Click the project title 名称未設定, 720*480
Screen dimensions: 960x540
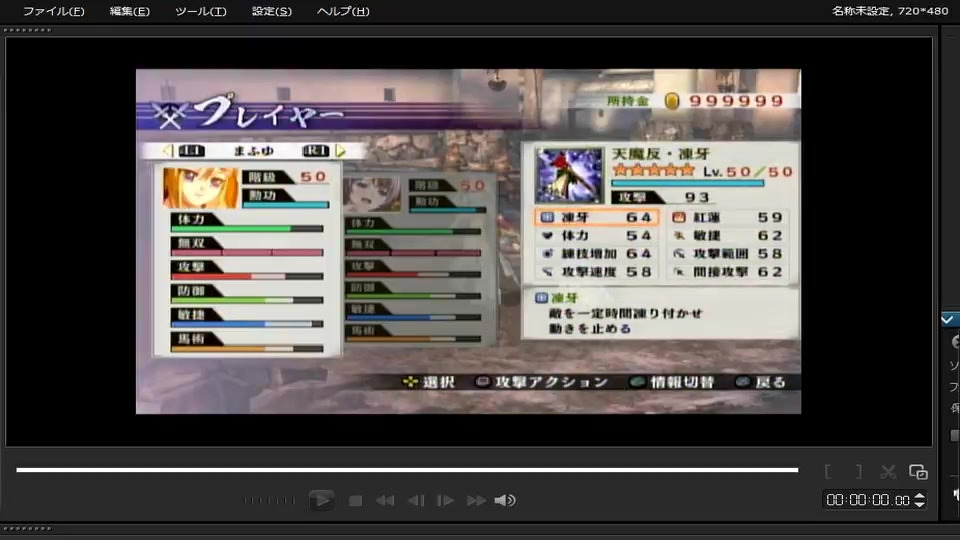[890, 11]
